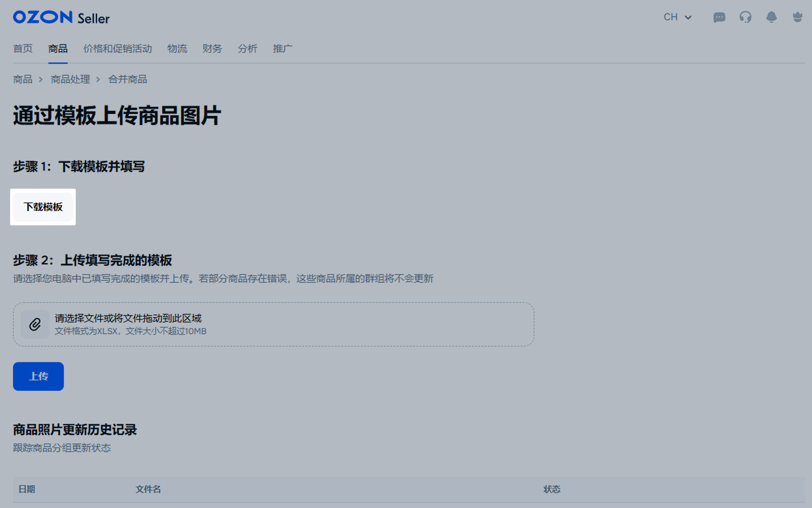Switch to the 财务 tab
Screen dimensions: 812x508
click(212, 49)
